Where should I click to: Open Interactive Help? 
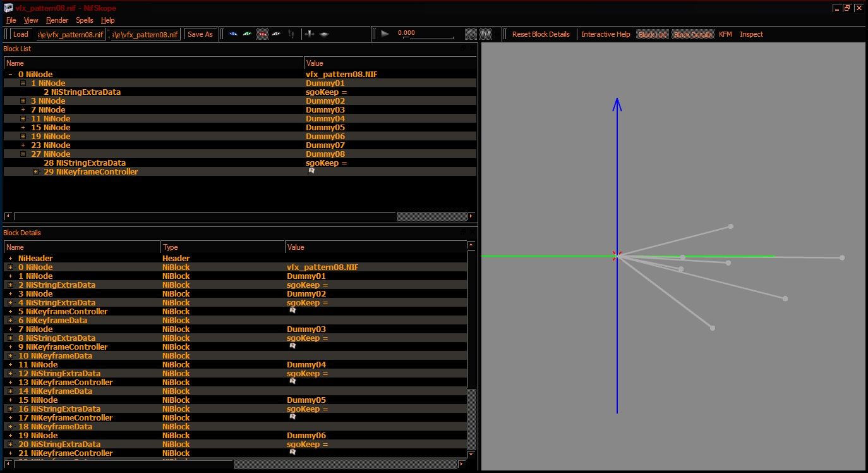tap(606, 34)
